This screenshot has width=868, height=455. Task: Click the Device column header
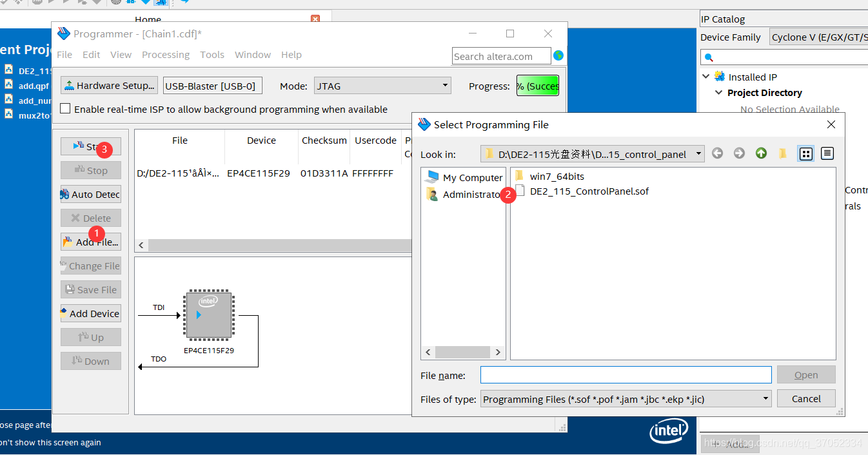[x=261, y=140]
